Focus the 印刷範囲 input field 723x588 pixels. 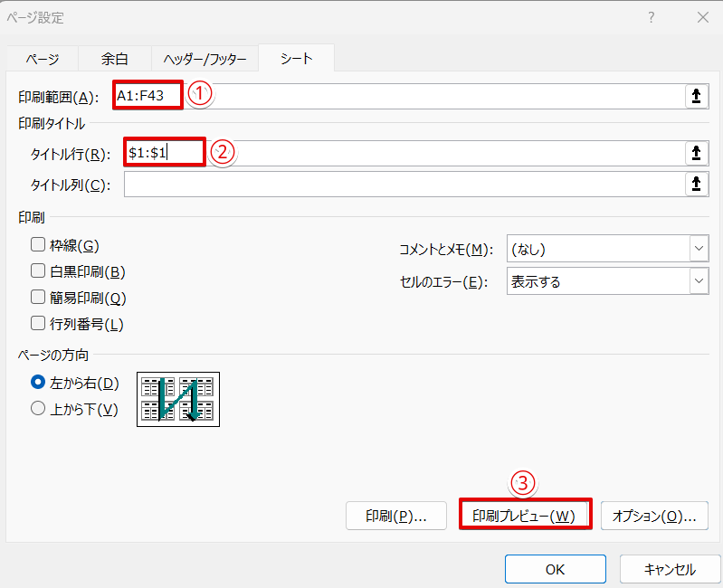coord(399,96)
